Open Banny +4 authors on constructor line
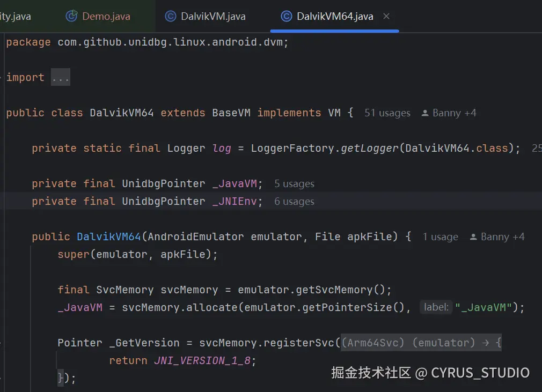This screenshot has width=542, height=392. pos(503,237)
